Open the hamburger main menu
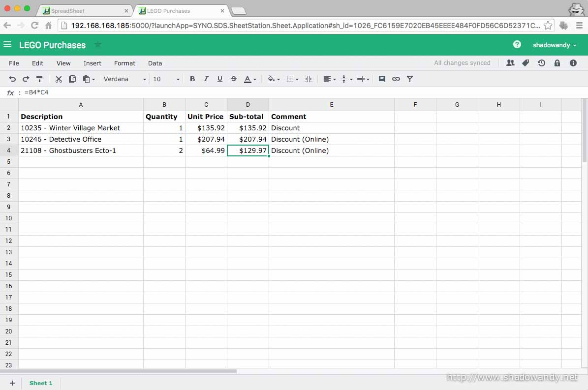Viewport: 588px width, 390px height. [x=7, y=45]
